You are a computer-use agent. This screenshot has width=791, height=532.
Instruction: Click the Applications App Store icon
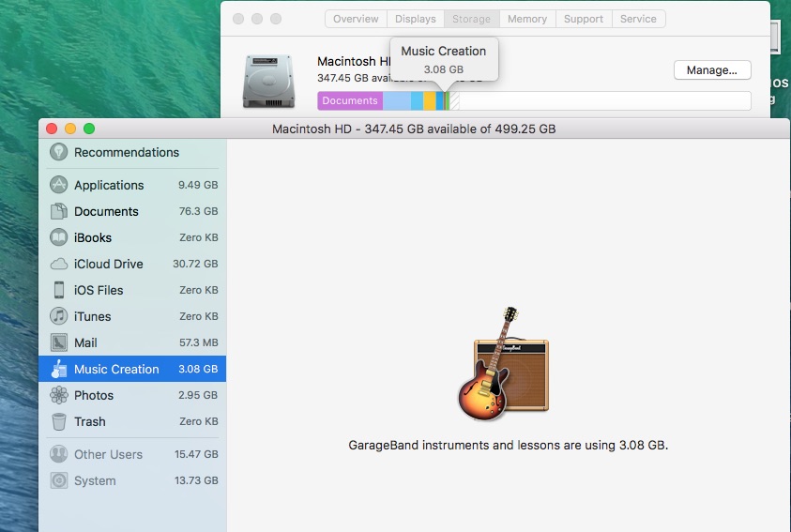58,185
